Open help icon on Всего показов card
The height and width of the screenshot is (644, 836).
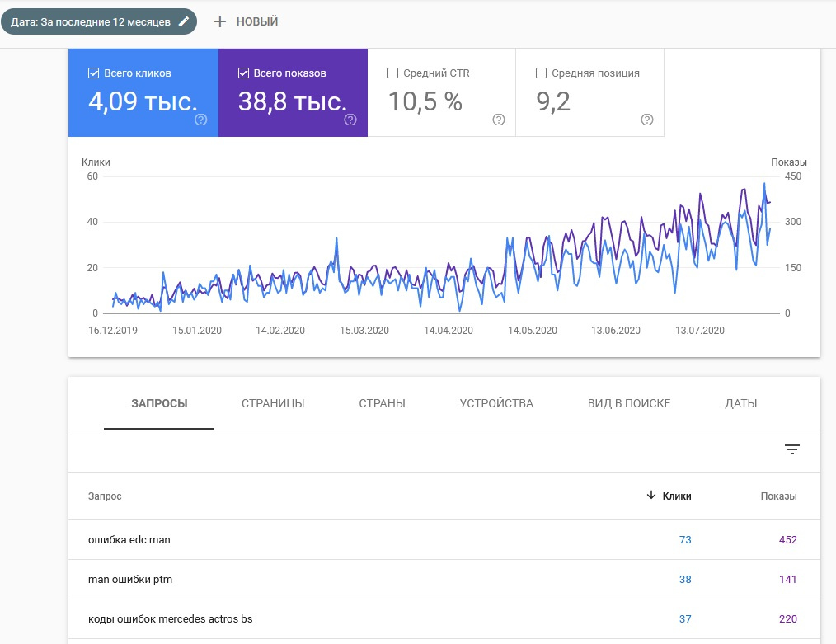point(350,120)
